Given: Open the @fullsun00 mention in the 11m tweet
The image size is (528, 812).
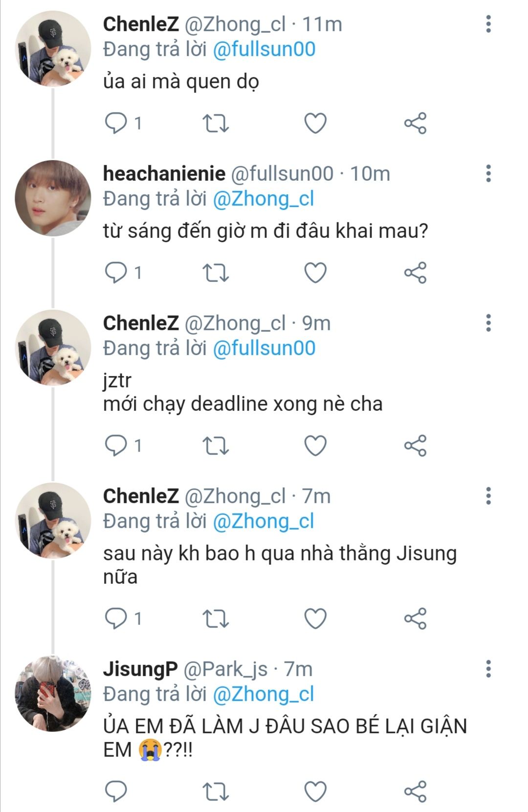Looking at the screenshot, I should click(264, 49).
